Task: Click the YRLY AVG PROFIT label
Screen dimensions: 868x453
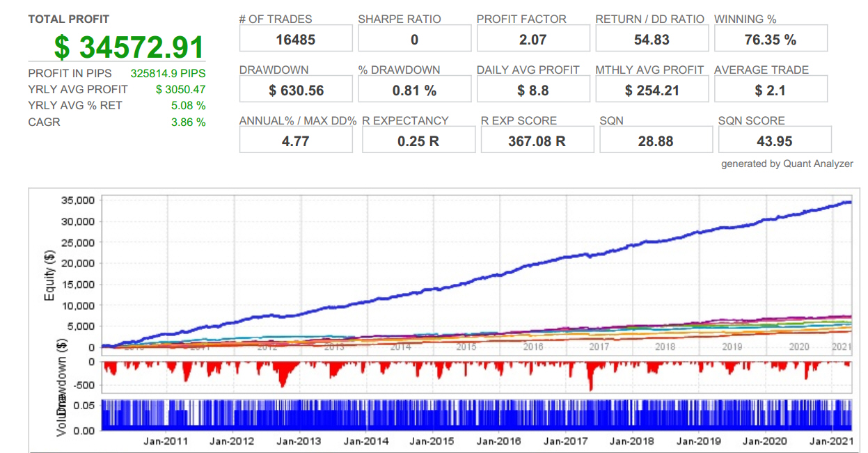Action: (x=78, y=89)
